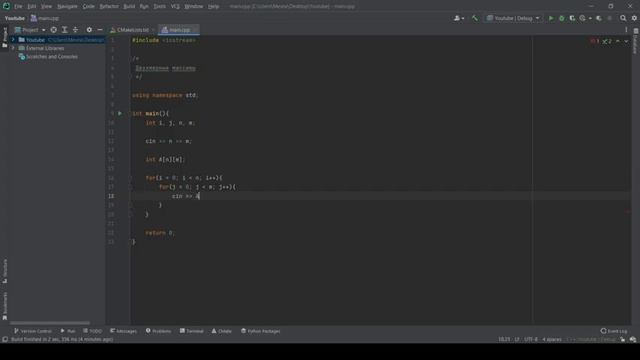Click the Debug bug icon
The image size is (640, 360).
pyautogui.click(x=562, y=18)
